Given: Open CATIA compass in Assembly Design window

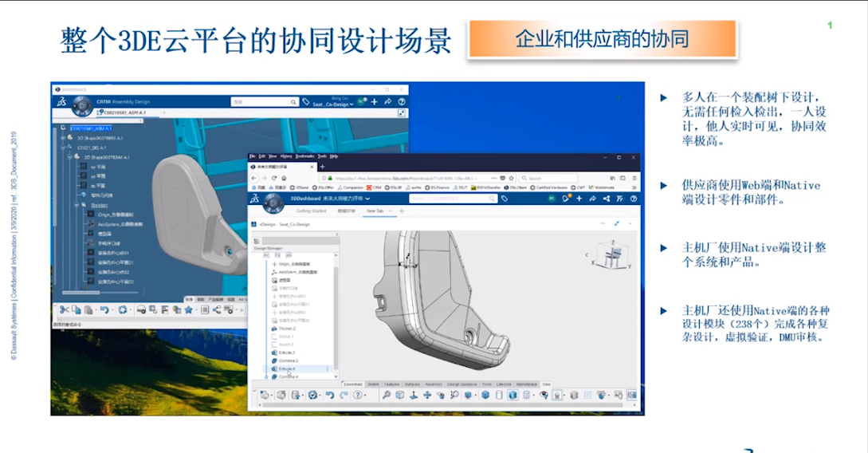Looking at the screenshot, I should (81, 105).
